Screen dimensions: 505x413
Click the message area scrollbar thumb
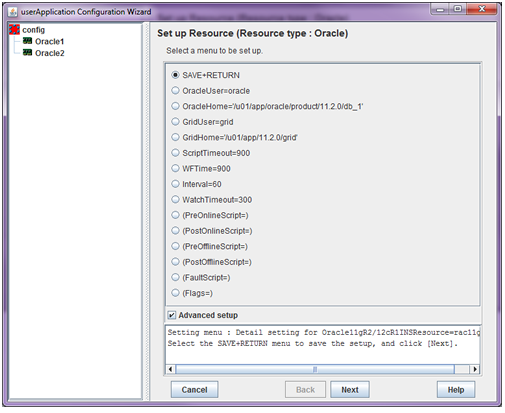pos(315,369)
